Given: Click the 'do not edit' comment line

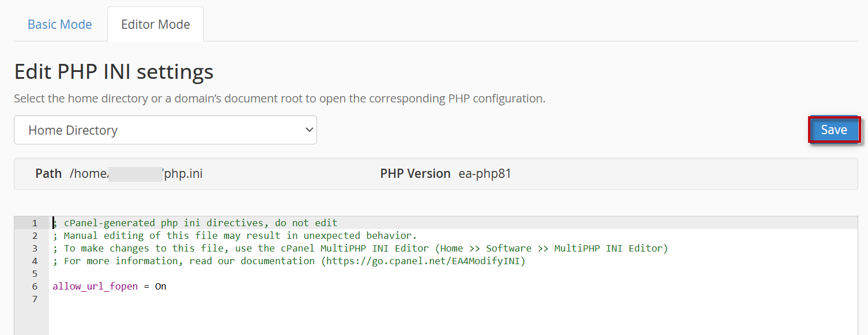Looking at the screenshot, I should (196, 223).
